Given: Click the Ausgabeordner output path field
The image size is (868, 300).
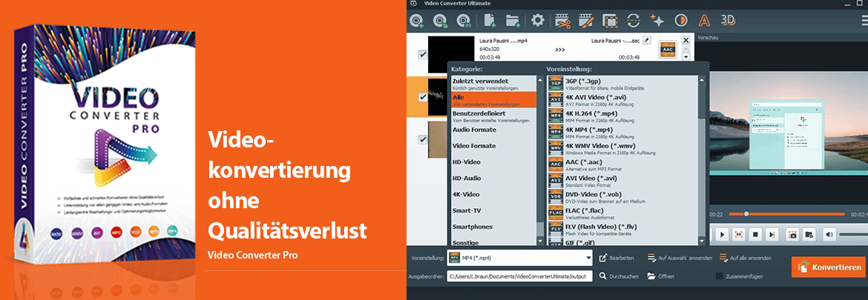Looking at the screenshot, I should click(519, 276).
